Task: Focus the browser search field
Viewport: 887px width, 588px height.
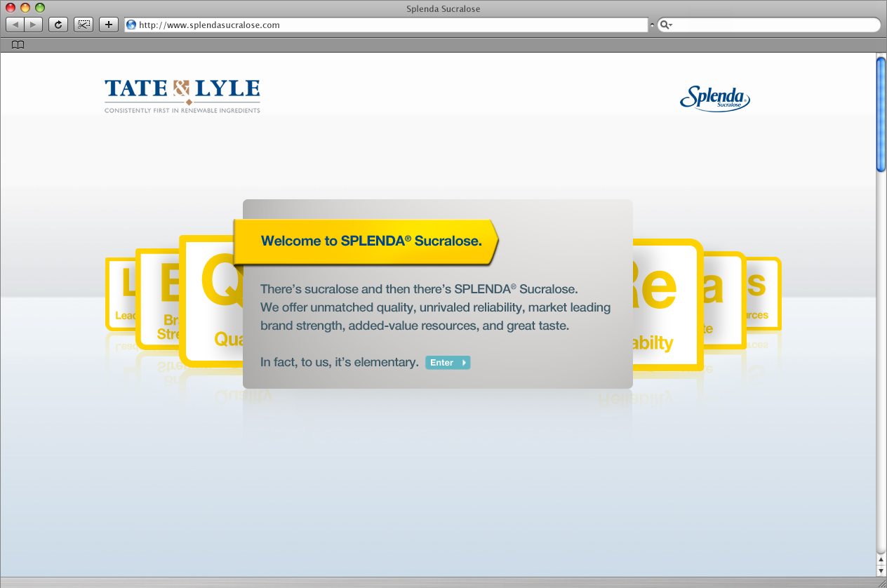Action: tap(768, 25)
